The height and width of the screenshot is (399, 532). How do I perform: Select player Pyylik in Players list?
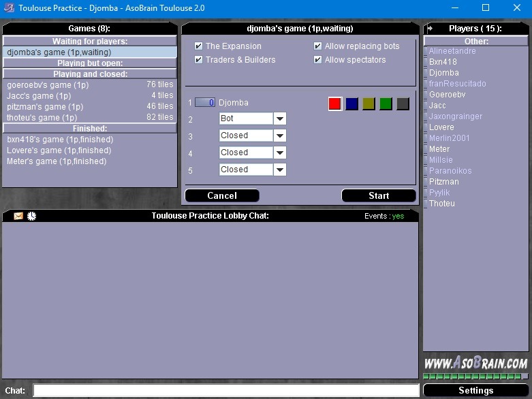click(x=439, y=192)
